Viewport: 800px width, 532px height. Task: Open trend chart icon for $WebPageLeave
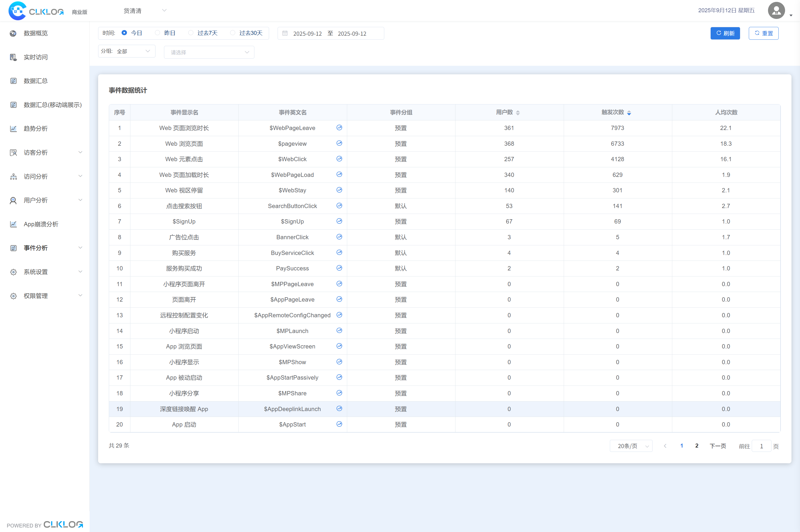coord(339,128)
